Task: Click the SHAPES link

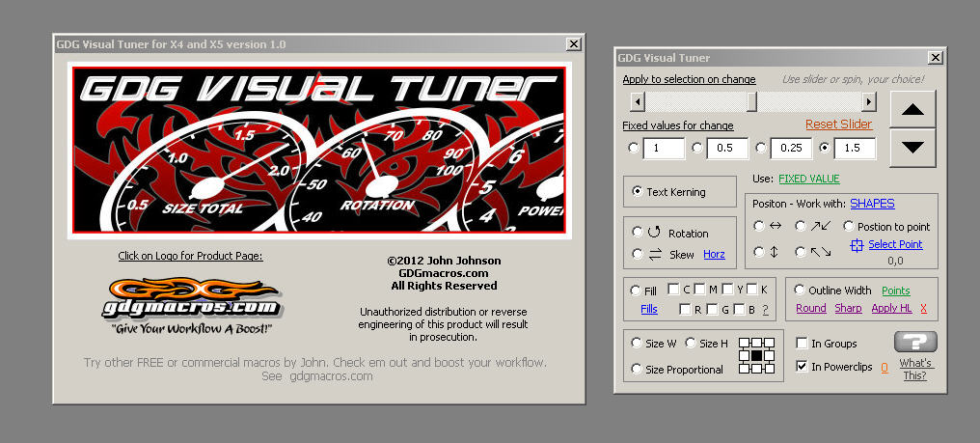Action: 872,204
